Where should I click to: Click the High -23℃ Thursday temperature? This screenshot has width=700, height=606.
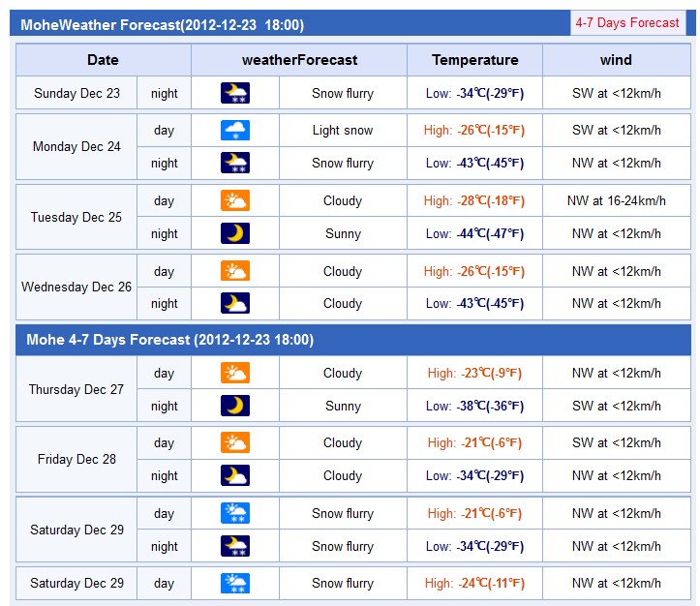click(474, 373)
